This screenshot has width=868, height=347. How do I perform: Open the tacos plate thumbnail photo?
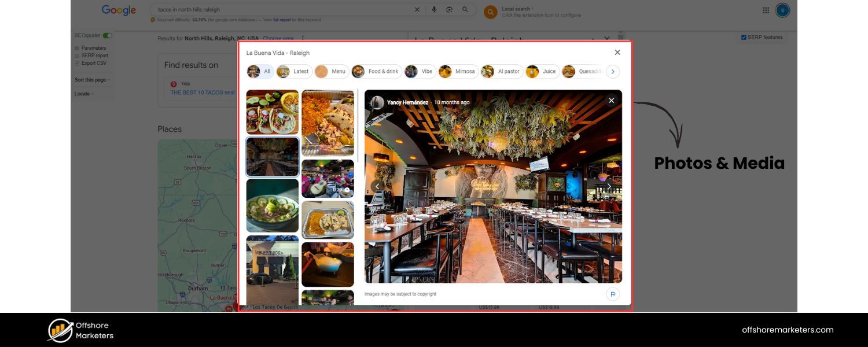click(x=272, y=112)
